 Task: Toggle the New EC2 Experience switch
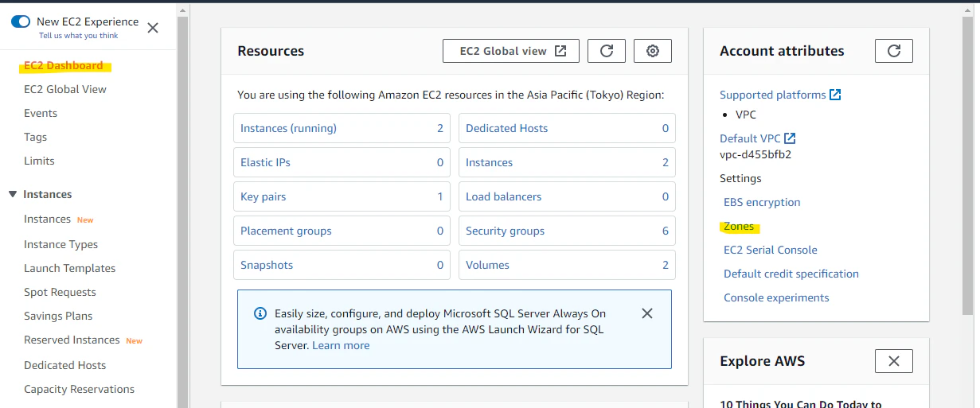21,21
